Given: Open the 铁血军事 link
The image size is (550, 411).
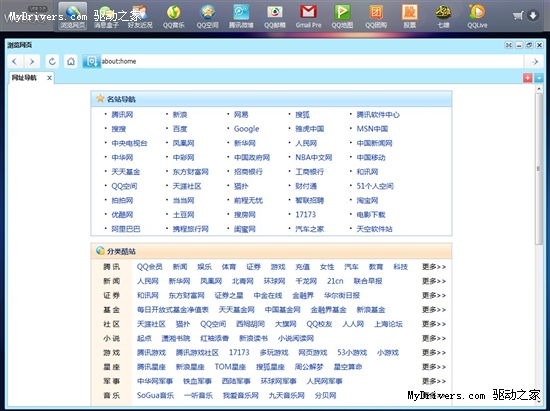Looking at the screenshot, I should click(x=197, y=381).
